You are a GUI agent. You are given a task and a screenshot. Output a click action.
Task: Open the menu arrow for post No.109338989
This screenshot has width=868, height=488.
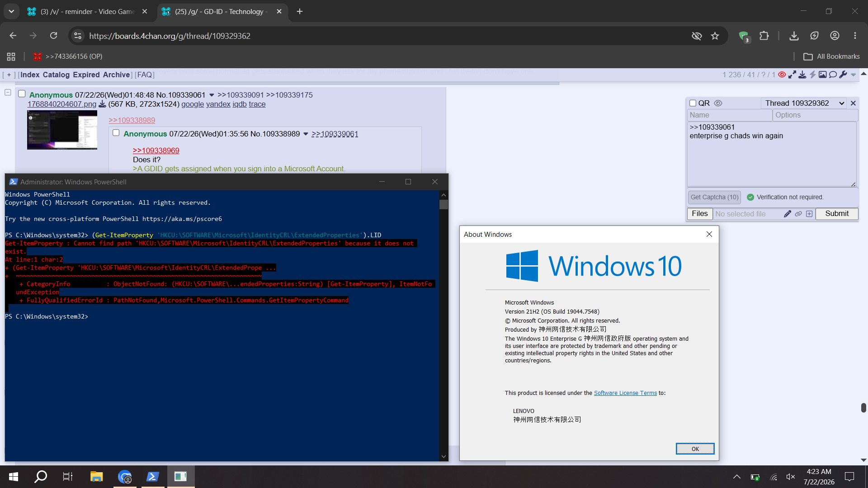click(306, 134)
